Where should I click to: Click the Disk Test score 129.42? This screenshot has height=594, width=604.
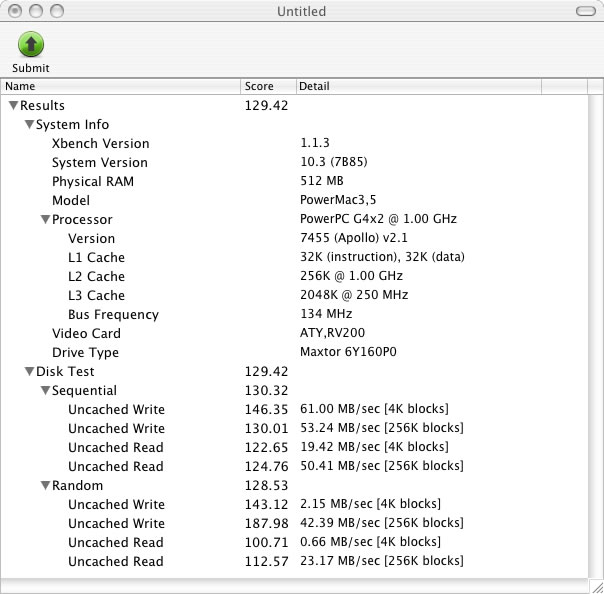point(267,372)
